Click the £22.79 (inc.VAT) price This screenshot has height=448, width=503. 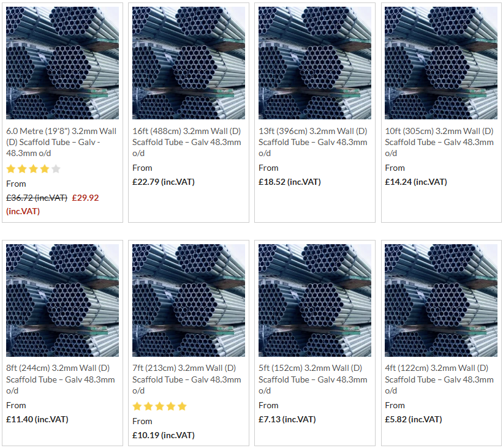point(164,182)
